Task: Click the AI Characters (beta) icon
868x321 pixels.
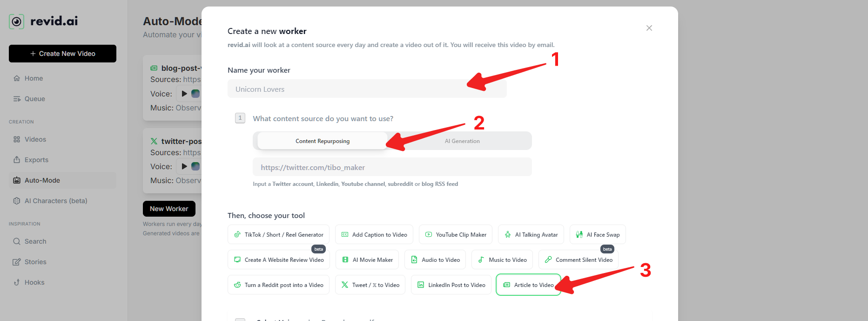Action: click(x=17, y=201)
